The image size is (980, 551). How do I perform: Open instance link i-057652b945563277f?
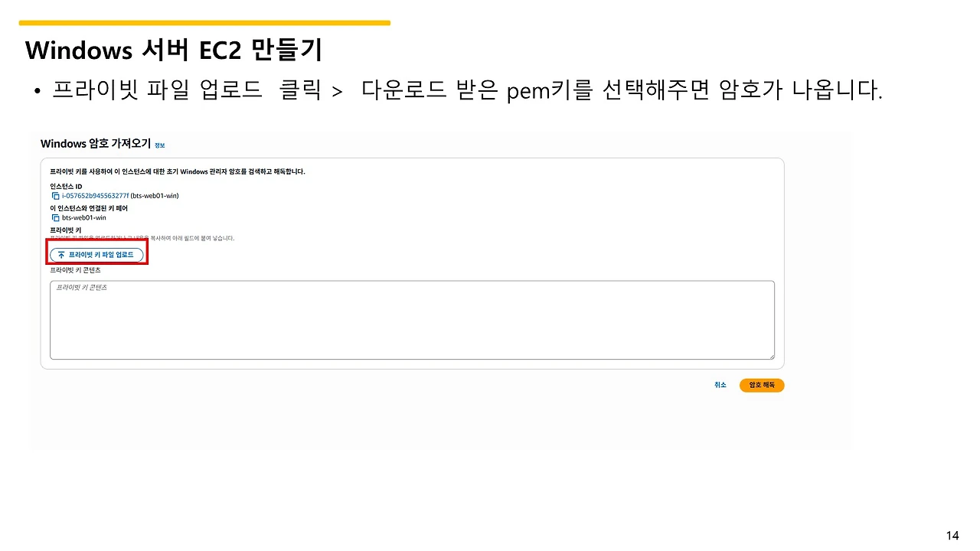(95, 196)
